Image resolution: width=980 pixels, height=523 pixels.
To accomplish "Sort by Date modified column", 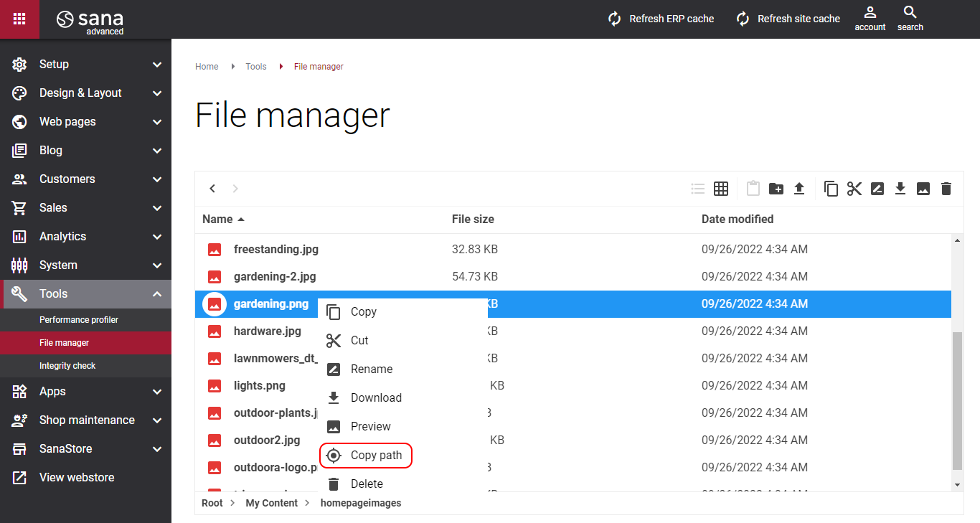I will click(x=738, y=220).
